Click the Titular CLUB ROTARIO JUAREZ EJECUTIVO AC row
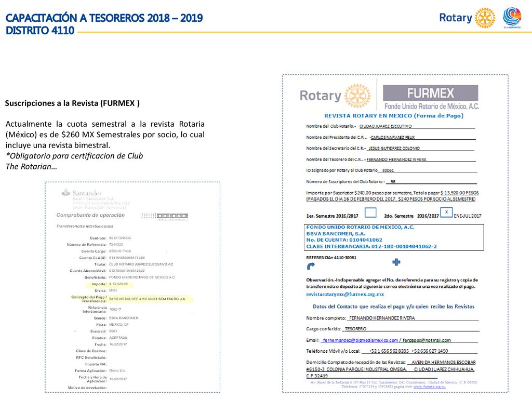Viewport: 532px width, 399px height. tap(134, 264)
